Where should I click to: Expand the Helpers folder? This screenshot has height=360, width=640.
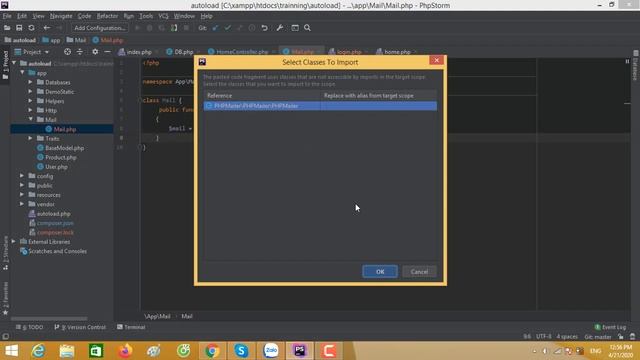(31, 101)
